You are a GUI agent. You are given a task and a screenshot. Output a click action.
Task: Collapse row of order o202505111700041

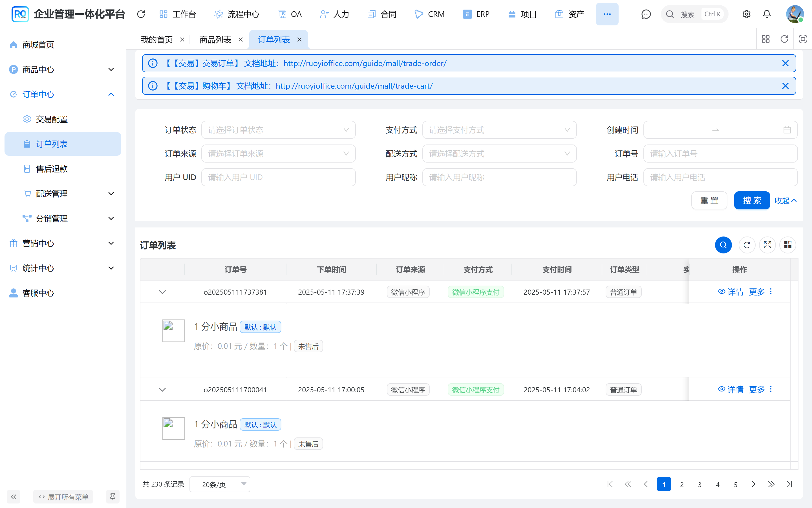coord(162,390)
